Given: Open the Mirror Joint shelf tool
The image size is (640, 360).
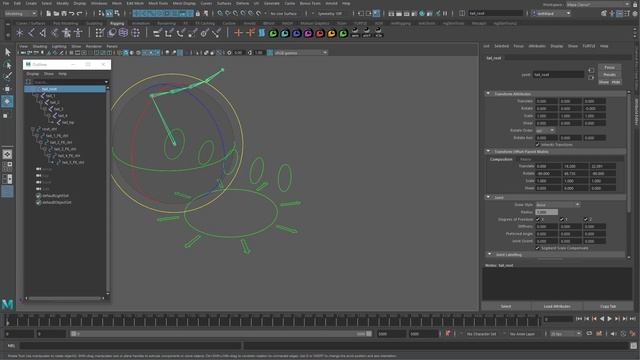Looking at the screenshot, I should (x=43, y=33).
